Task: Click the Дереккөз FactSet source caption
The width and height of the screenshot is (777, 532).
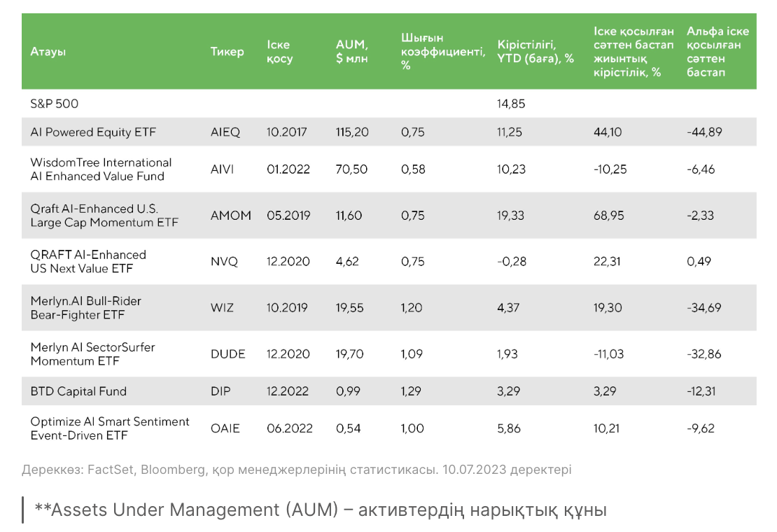Action: pyautogui.click(x=296, y=469)
